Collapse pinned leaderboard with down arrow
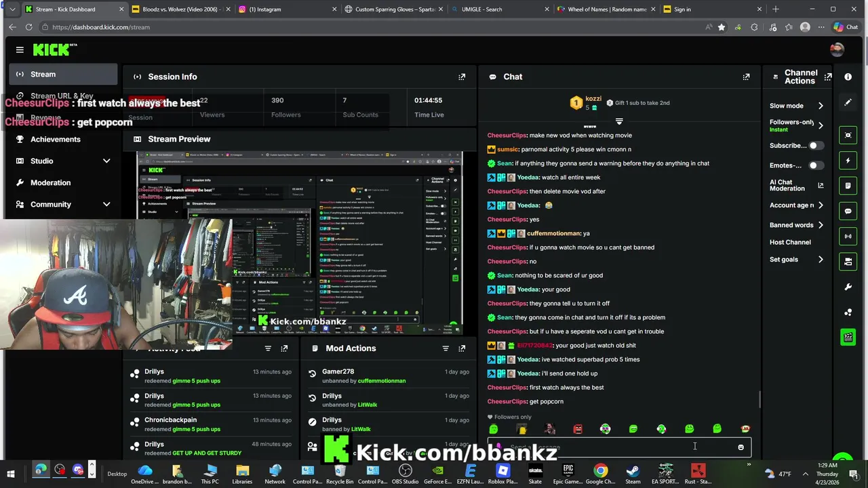This screenshot has width=868, height=488. [619, 121]
